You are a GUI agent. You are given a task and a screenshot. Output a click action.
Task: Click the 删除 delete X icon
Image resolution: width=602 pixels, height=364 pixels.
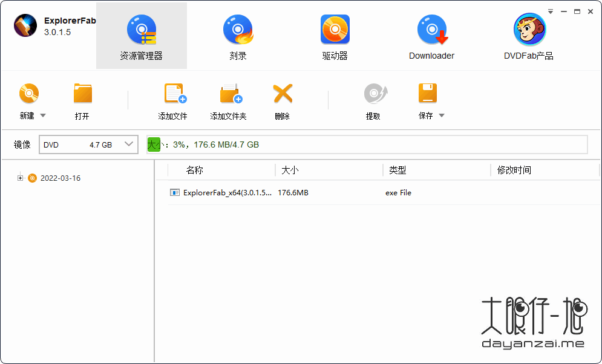(x=283, y=93)
